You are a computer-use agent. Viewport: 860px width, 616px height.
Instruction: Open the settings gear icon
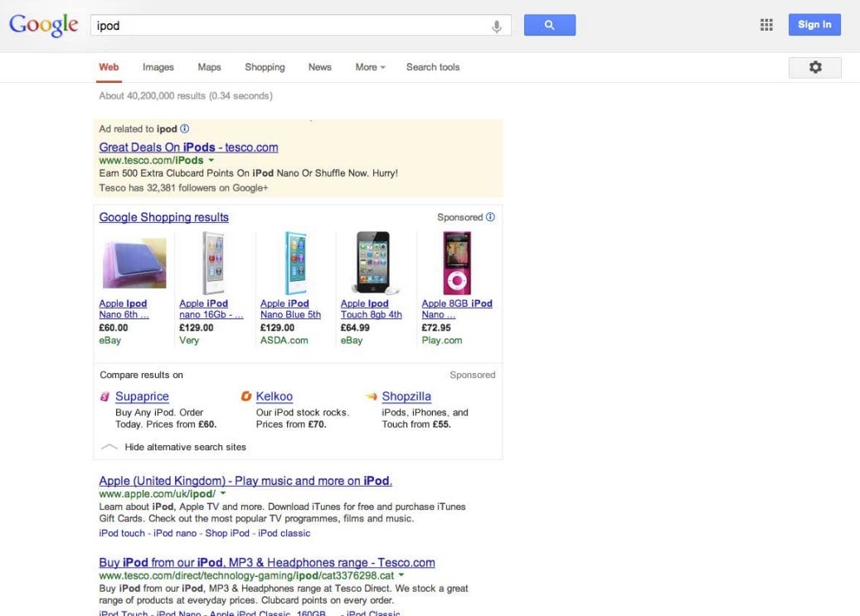coord(814,67)
